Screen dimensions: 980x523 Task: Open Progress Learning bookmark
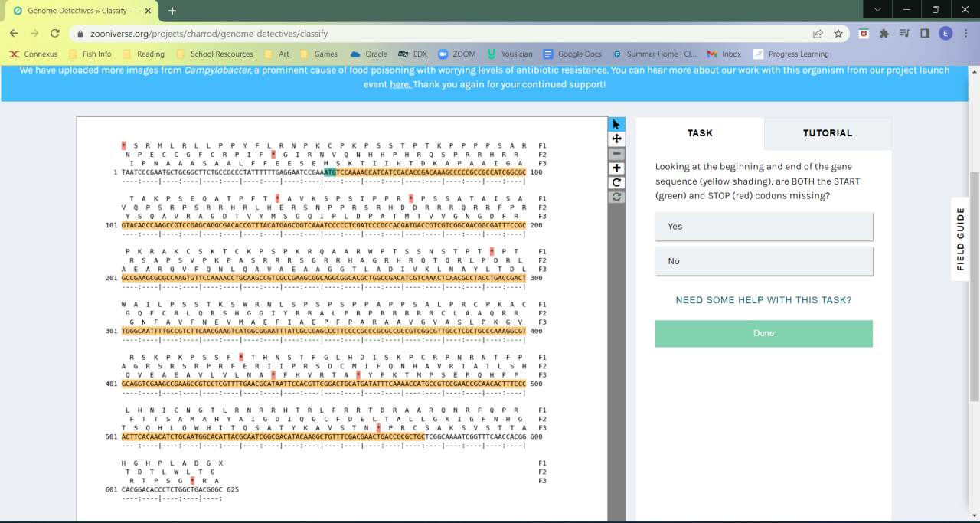click(x=791, y=54)
